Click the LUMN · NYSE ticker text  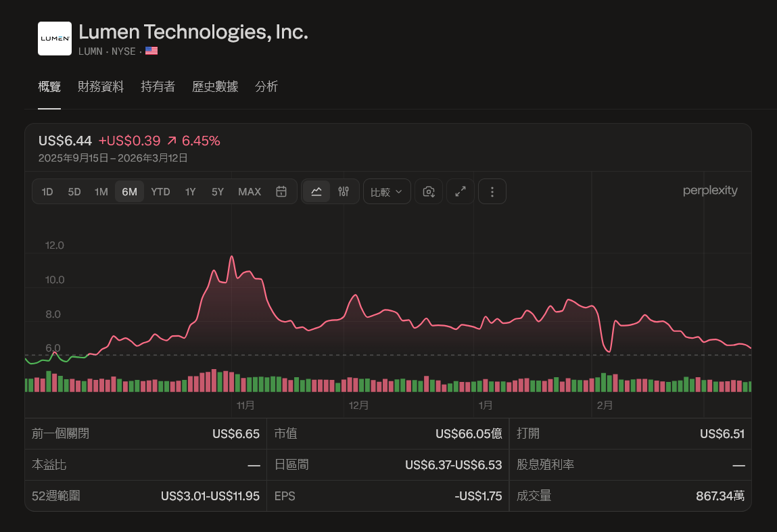coord(107,51)
